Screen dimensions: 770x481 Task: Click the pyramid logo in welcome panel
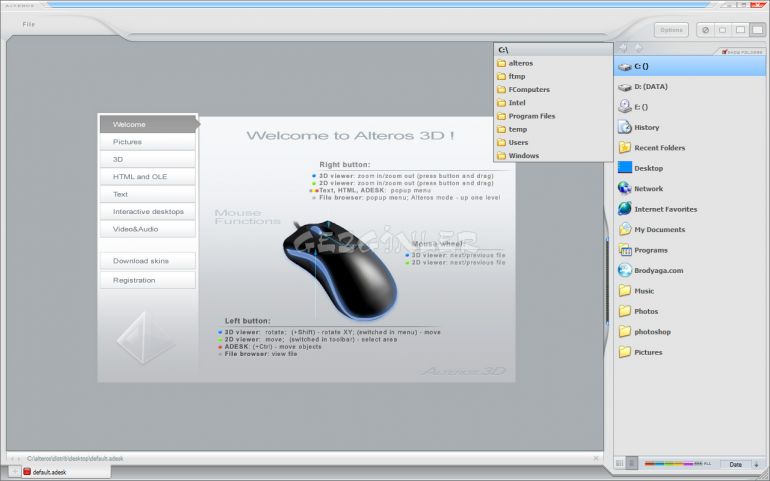pyautogui.click(x=145, y=338)
